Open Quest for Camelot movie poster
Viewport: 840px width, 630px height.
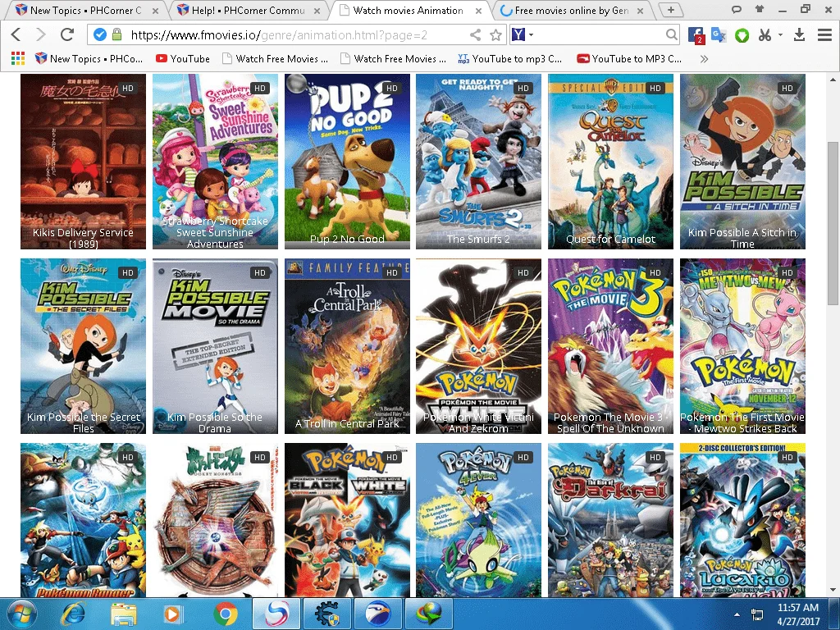(x=610, y=162)
